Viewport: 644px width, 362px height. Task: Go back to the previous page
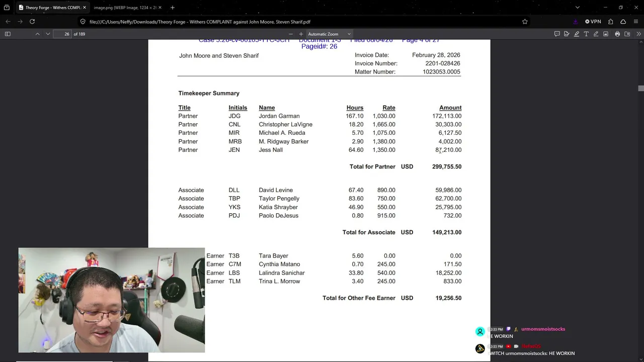click(8, 22)
